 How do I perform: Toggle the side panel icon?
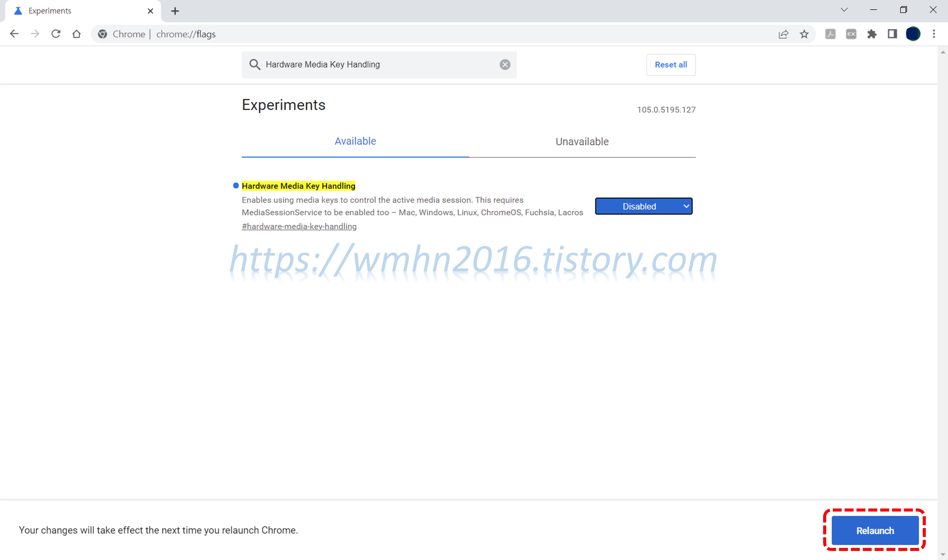pyautogui.click(x=892, y=34)
